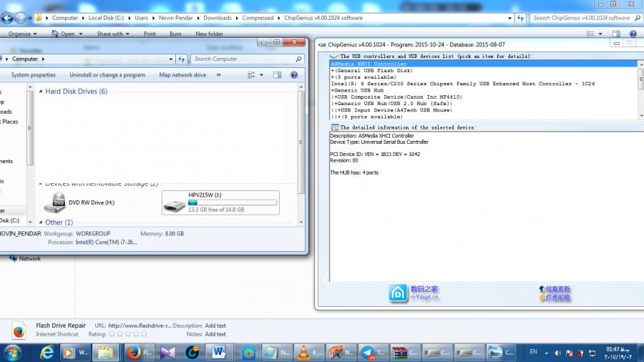The height and width of the screenshot is (362, 644).
Task: Click the fifth rating star for Flash Drive Repair
Action: pos(144,334)
